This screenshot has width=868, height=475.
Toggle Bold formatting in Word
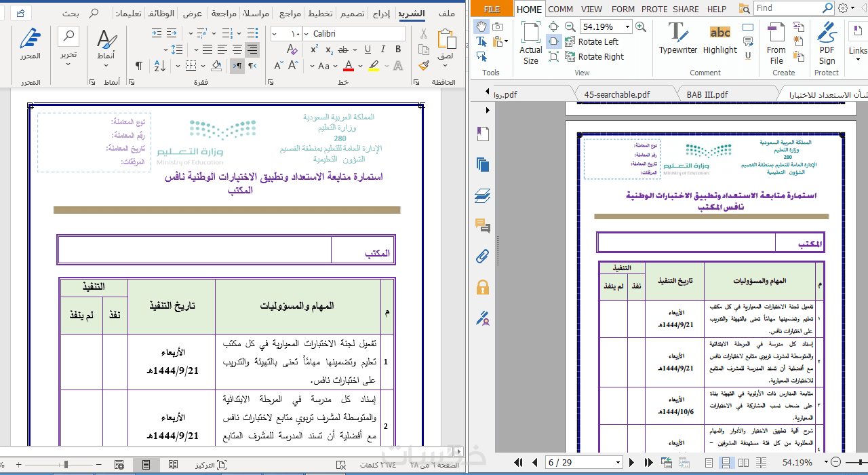pos(398,50)
